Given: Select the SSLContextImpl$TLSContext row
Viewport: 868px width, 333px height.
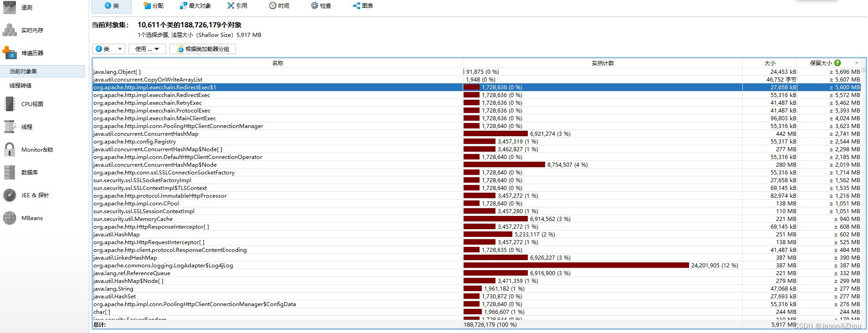Looking at the screenshot, I should 477,188.
